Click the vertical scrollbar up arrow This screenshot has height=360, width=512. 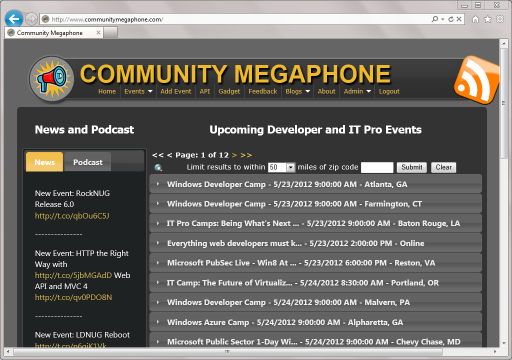coord(504,43)
